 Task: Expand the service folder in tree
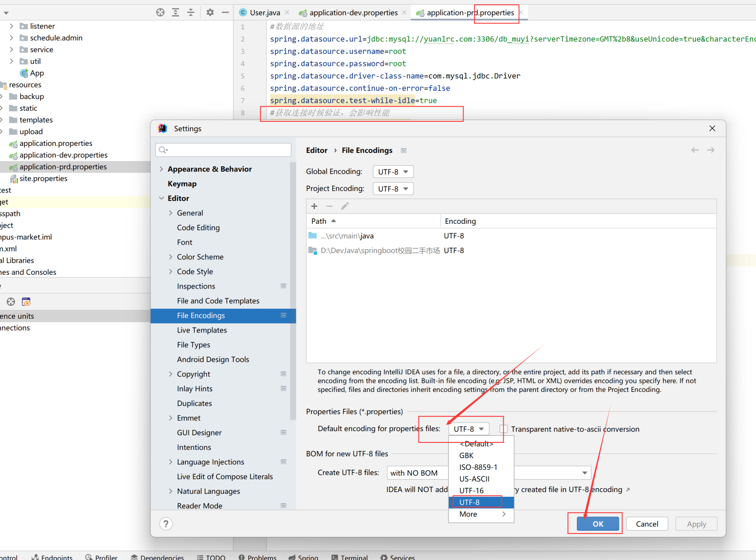click(12, 50)
